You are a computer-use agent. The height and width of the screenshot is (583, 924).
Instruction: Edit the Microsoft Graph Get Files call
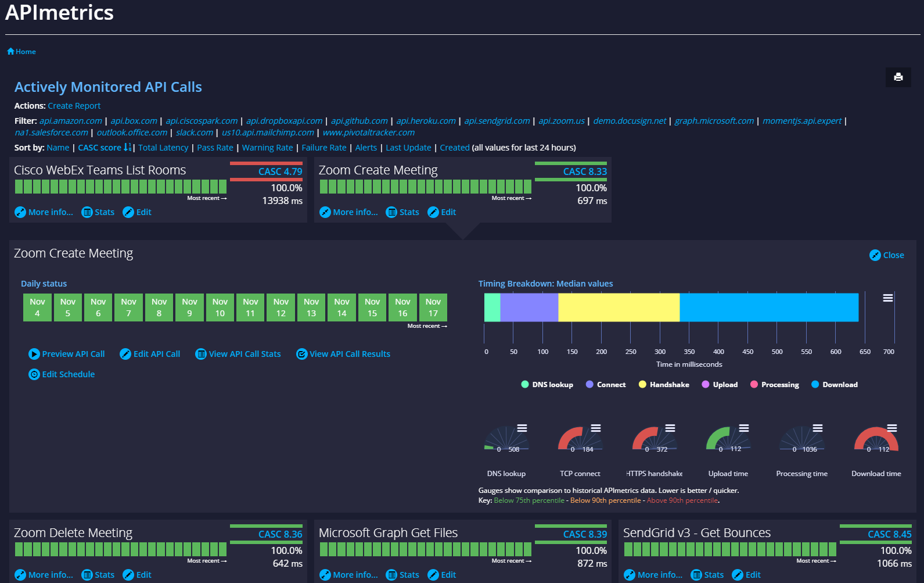click(442, 575)
